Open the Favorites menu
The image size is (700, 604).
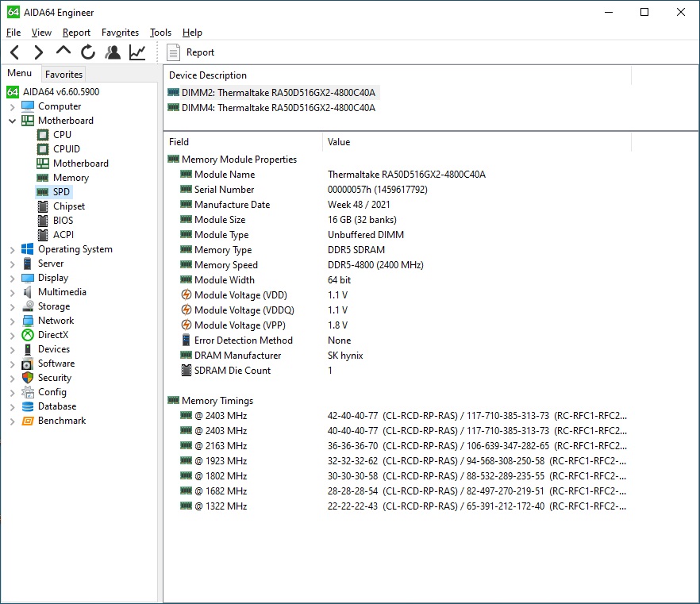(120, 33)
